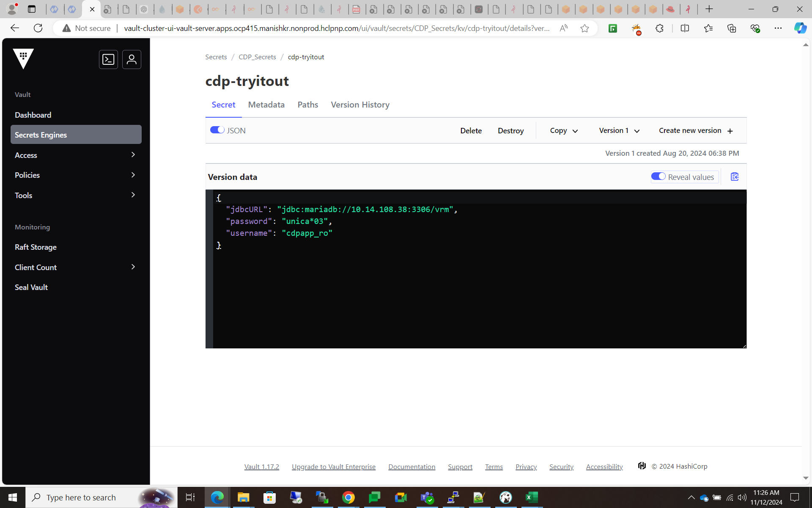Viewport: 812px width, 508px height.
Task: Open the Vault web CLI console icon
Action: (x=108, y=59)
